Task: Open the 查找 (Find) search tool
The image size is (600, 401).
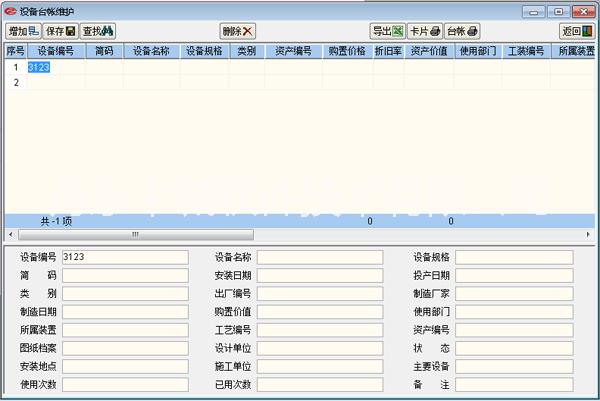Action: click(98, 31)
